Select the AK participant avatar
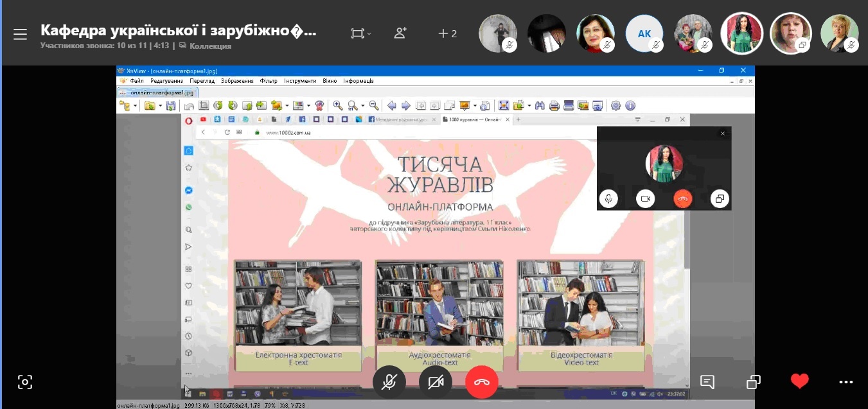 (x=644, y=33)
